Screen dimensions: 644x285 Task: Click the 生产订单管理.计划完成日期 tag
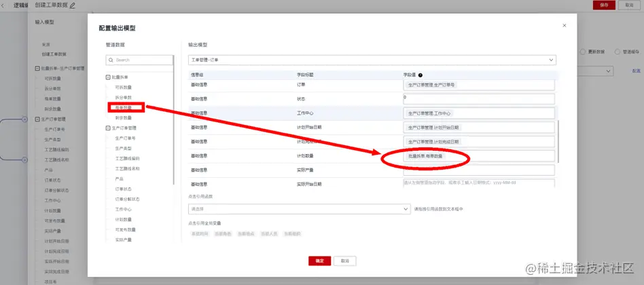click(433, 142)
